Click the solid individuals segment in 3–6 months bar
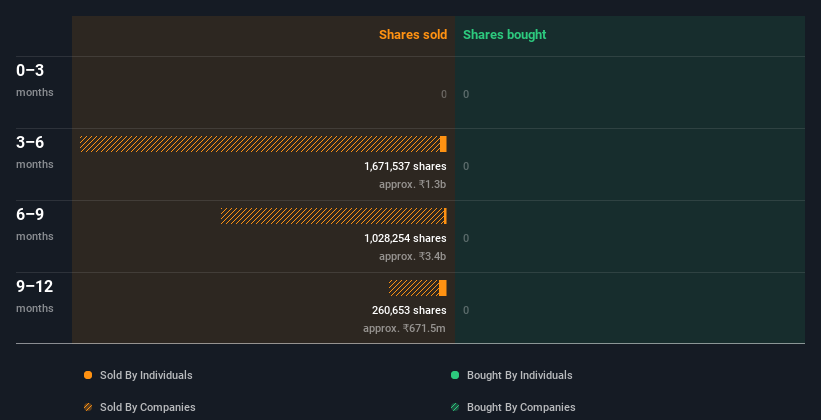821x420 pixels. 443,144
